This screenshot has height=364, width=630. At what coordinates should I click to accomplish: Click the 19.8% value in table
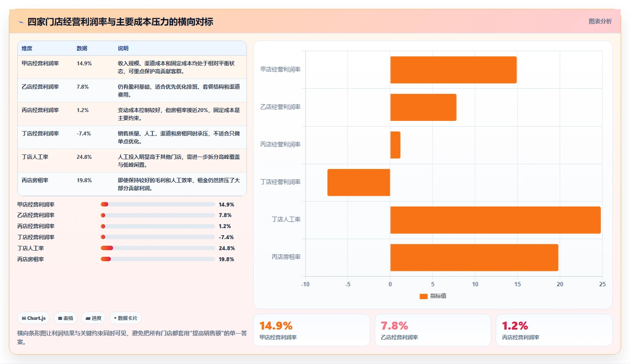tap(84, 180)
